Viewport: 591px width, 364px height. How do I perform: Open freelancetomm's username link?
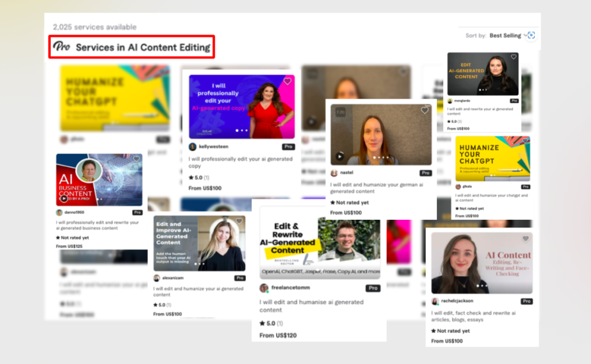click(290, 287)
